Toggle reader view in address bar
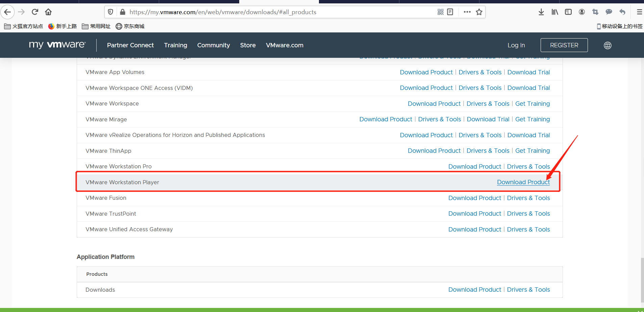Screen dimensions: 644x312 (x=450, y=12)
